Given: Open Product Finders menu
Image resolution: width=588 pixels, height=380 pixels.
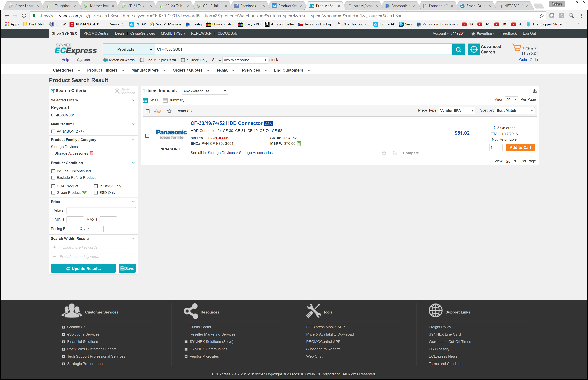Looking at the screenshot, I should coord(106,70).
